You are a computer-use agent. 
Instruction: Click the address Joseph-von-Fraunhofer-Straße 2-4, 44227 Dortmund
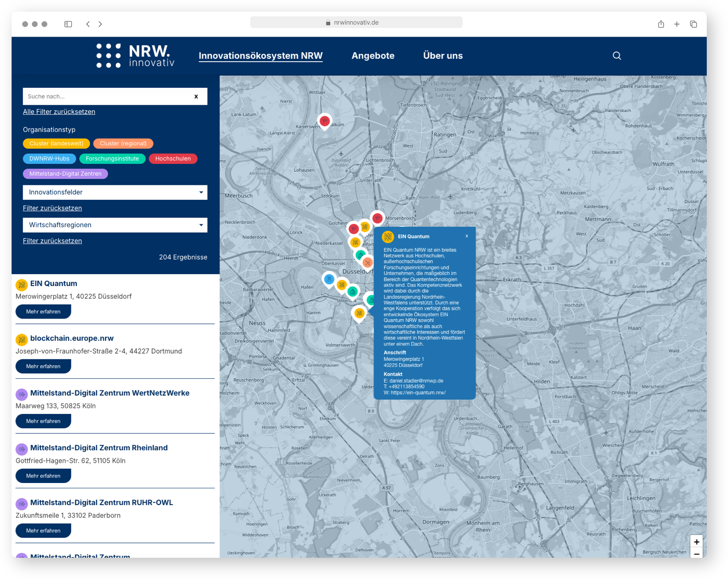98,351
